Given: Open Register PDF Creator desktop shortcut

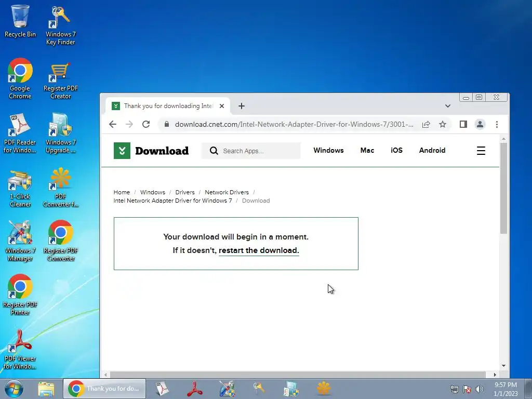Looking at the screenshot, I should (x=60, y=81).
